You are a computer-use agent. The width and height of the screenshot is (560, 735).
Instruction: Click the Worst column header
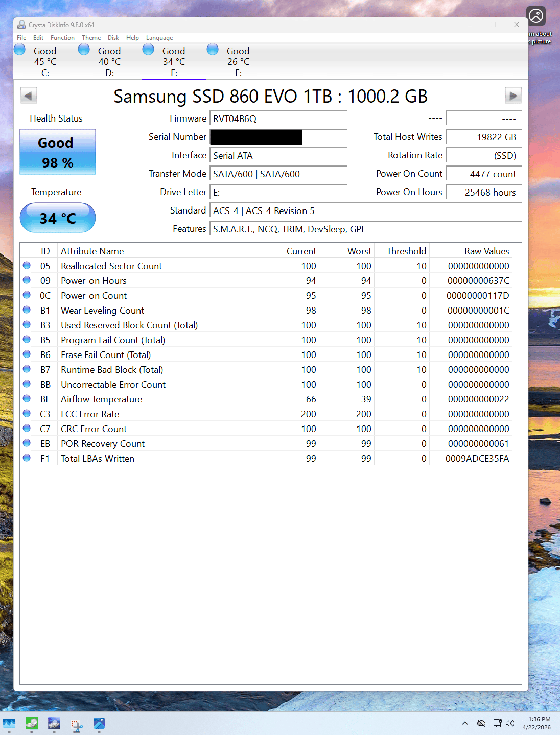(346, 251)
